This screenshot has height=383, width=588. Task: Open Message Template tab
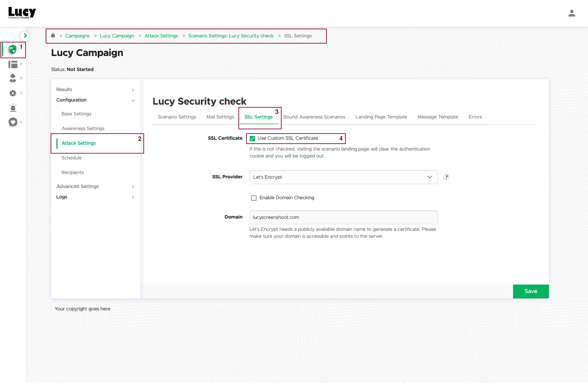pyautogui.click(x=438, y=117)
